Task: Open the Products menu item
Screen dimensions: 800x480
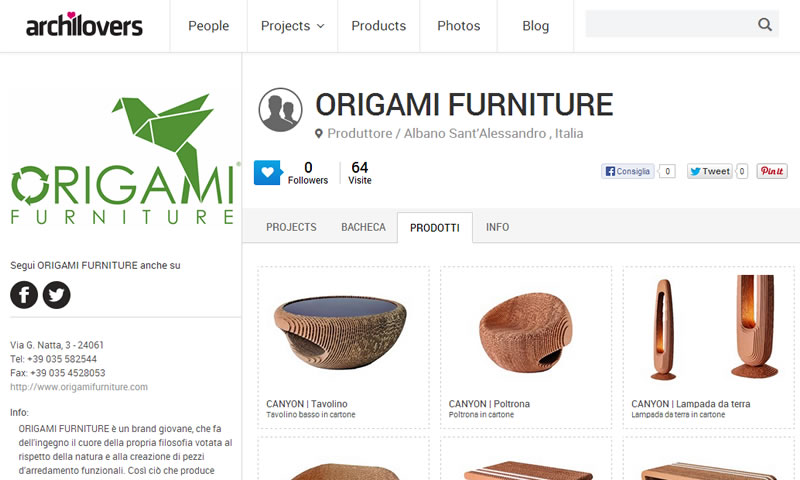Action: click(379, 26)
